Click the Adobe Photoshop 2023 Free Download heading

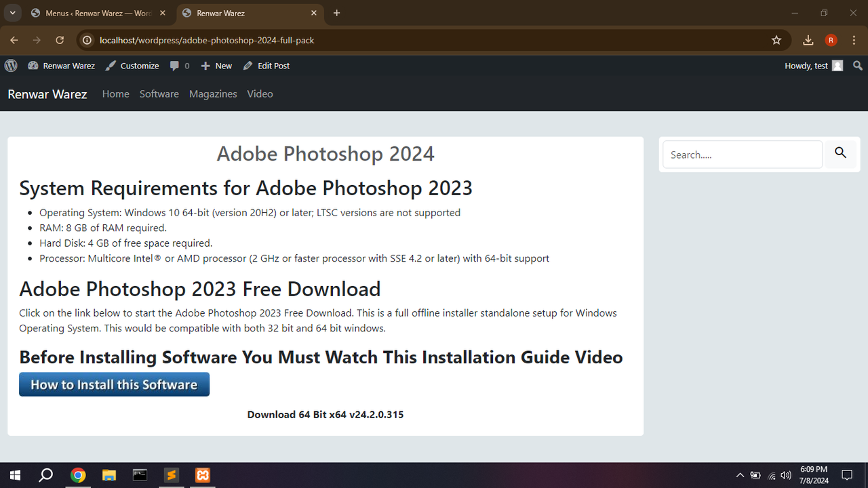[x=200, y=289]
